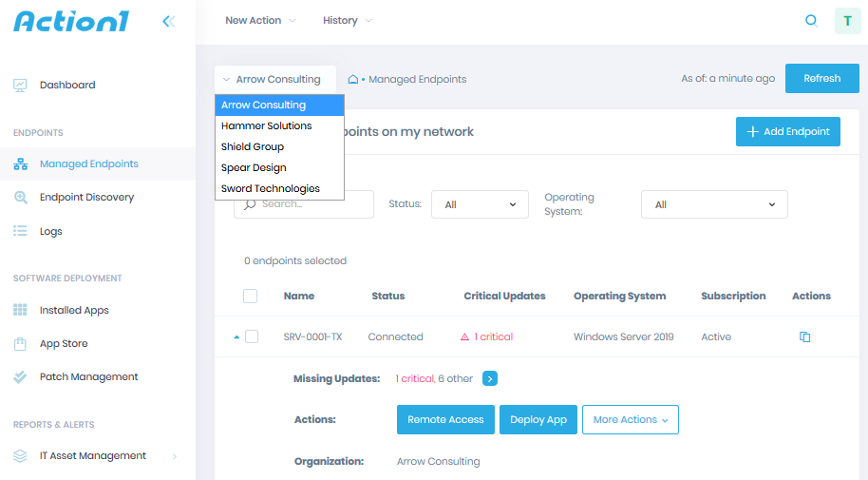Image resolution: width=868 pixels, height=480 pixels.
Task: Open the New Action dropdown
Action: 260,21
